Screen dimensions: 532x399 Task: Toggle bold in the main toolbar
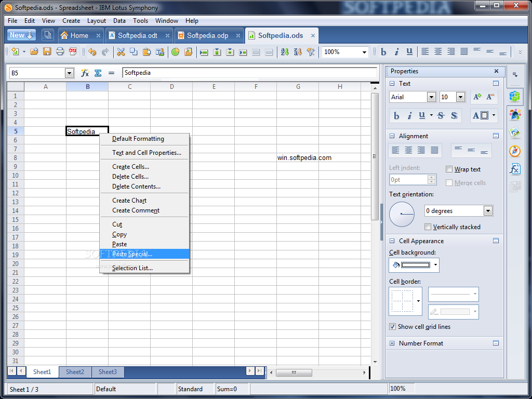pos(383,51)
